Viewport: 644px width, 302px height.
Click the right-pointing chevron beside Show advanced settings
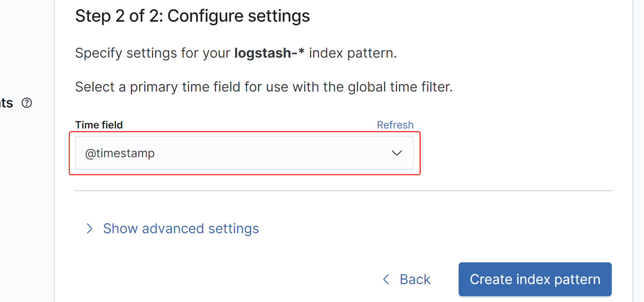coord(89,229)
